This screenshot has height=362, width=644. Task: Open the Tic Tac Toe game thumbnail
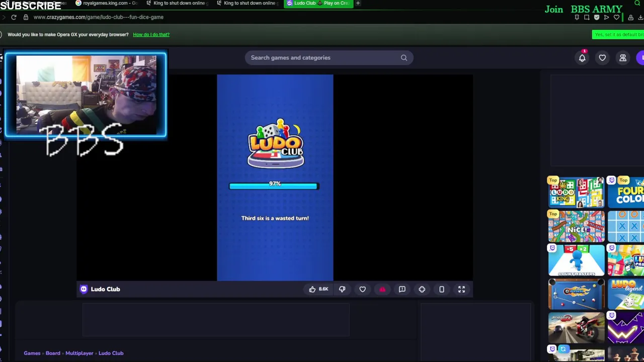pos(625,226)
